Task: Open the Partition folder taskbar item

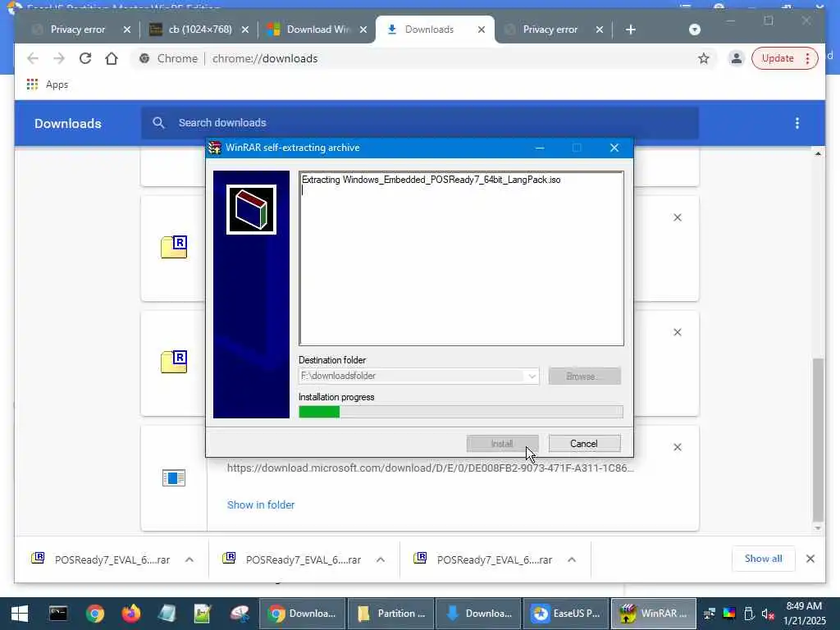Action: (390, 614)
